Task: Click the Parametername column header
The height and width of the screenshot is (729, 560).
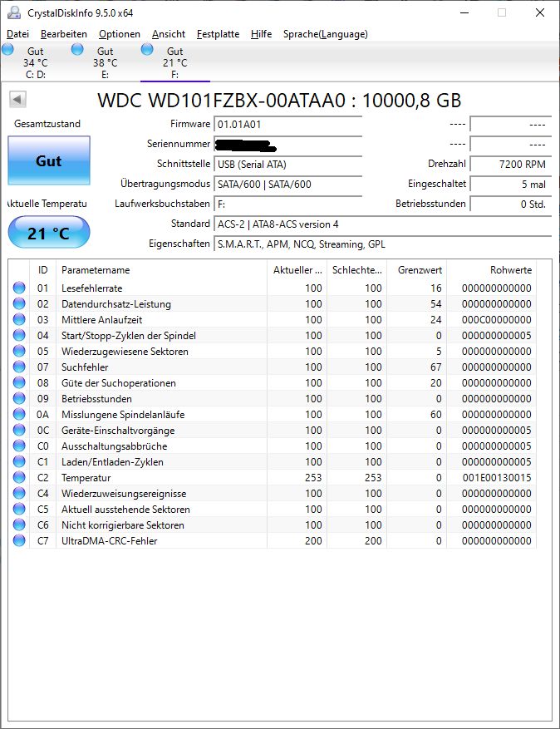Action: [x=161, y=270]
